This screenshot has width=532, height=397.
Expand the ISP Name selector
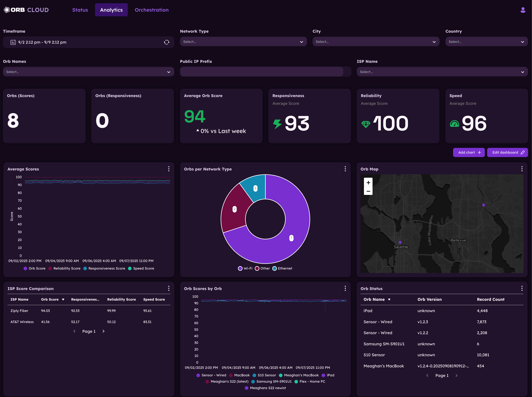[x=442, y=72]
